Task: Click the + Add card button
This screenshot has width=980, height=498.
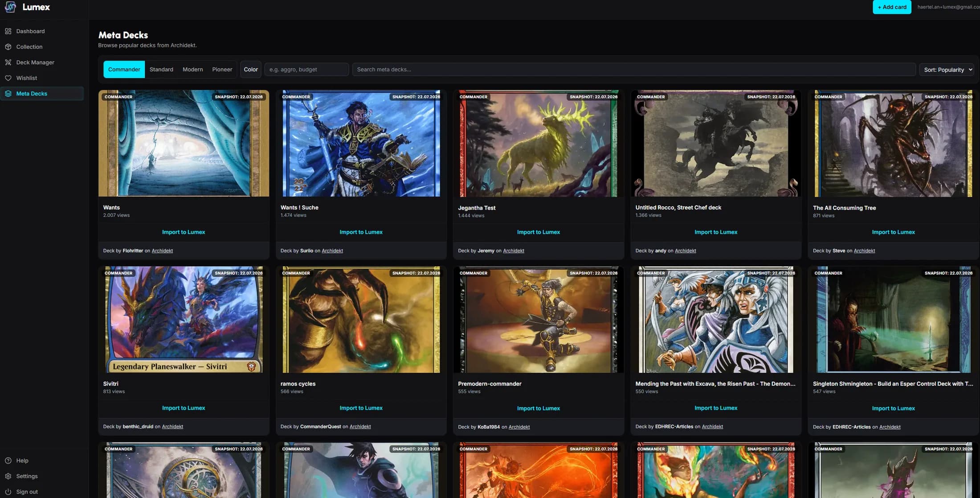Action: pyautogui.click(x=892, y=7)
